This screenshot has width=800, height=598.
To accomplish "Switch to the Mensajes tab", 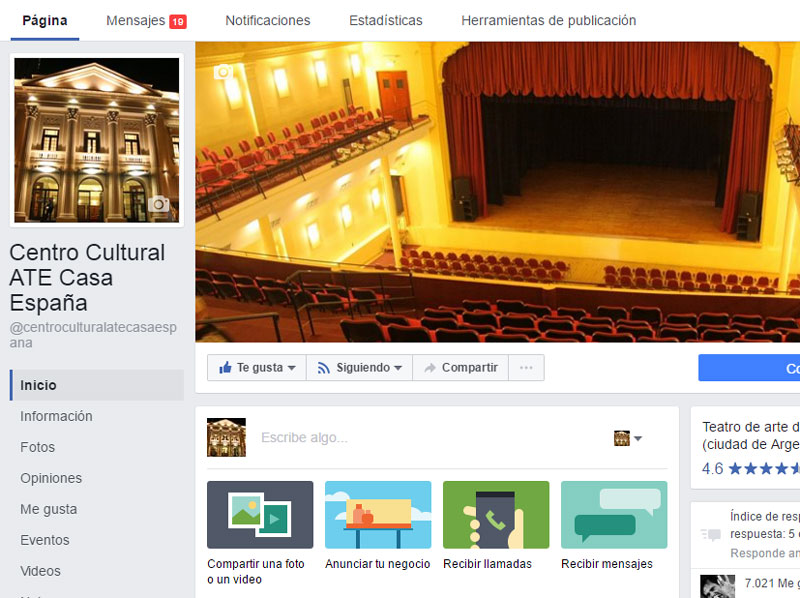I will (145, 20).
